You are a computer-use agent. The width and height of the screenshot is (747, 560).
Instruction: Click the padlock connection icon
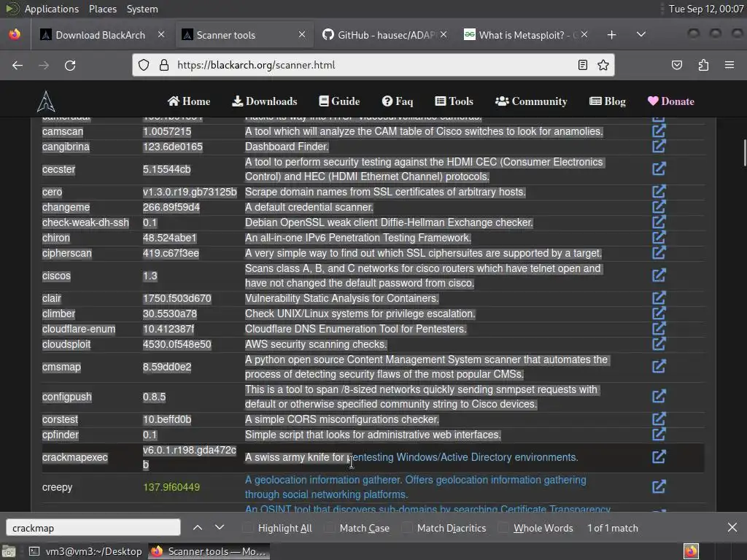coord(164,65)
